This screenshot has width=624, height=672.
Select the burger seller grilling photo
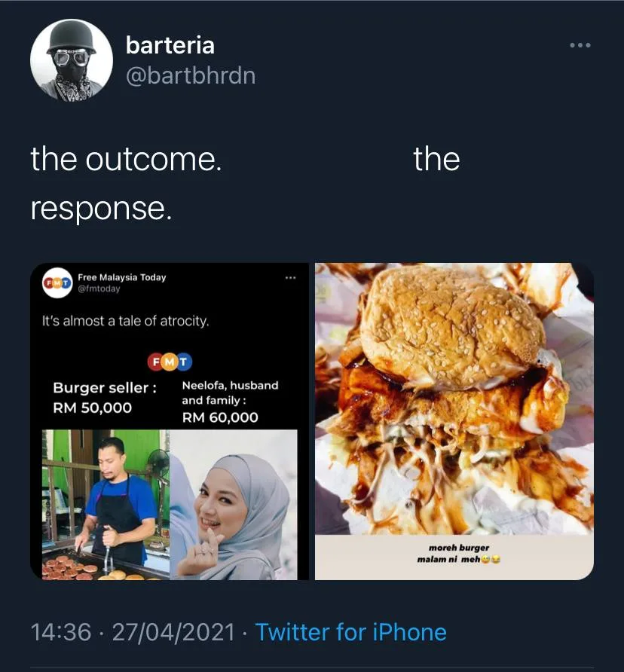click(106, 505)
